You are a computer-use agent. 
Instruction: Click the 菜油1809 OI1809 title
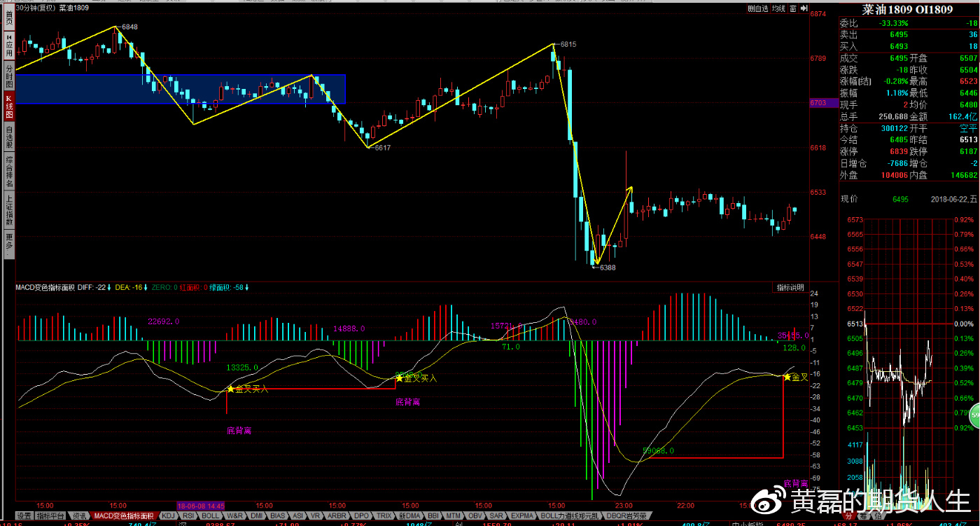(x=907, y=9)
